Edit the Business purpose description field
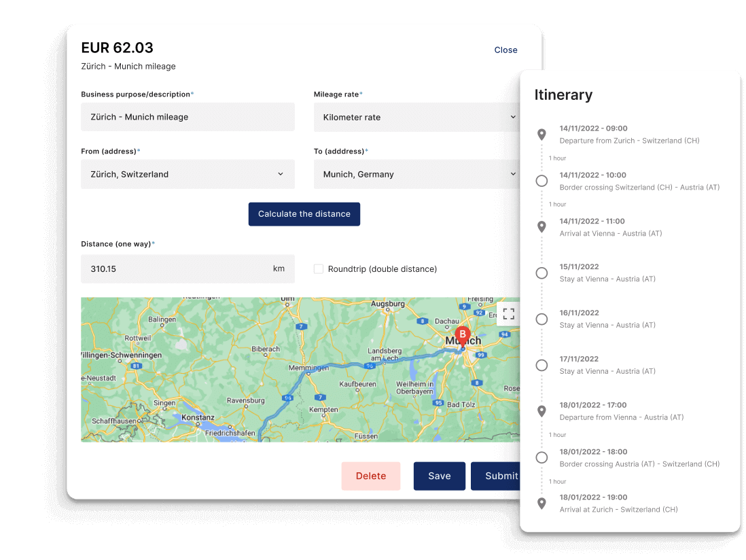746x560 pixels. click(188, 117)
